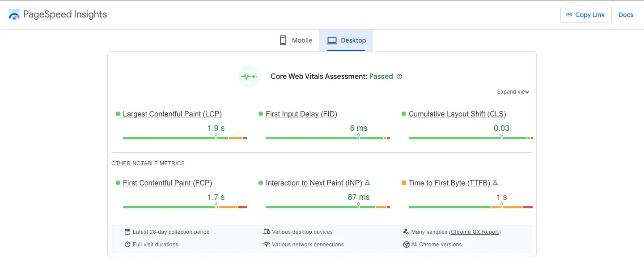Viewport: 644px width, 258px height.
Task: Click green status dot beside First Input Delay
Action: [x=261, y=114]
